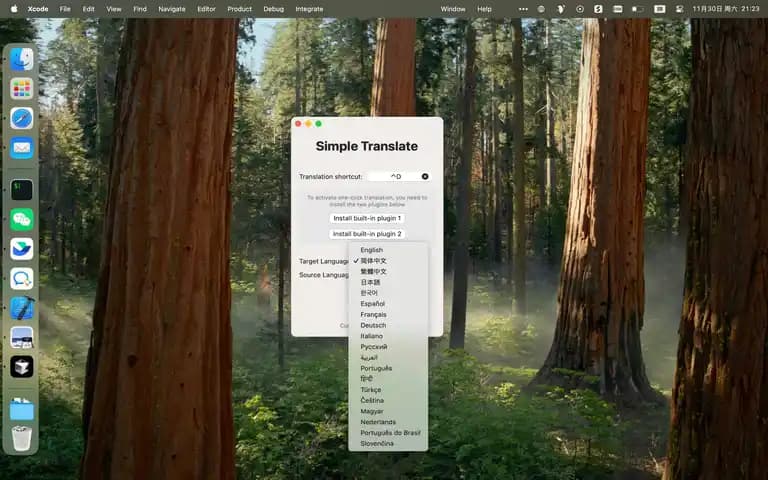The width and height of the screenshot is (768, 480).
Task: Open the chat bubble with magnifier Dock app
Action: tap(22, 278)
